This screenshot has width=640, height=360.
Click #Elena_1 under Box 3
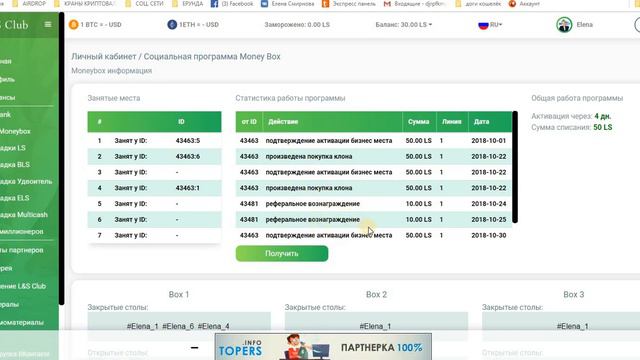click(573, 326)
